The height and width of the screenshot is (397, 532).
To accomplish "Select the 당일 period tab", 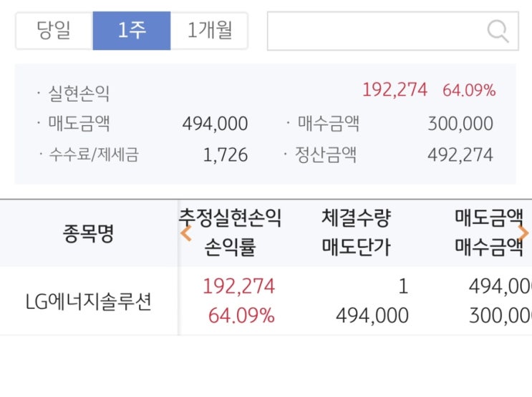I will [x=54, y=31].
